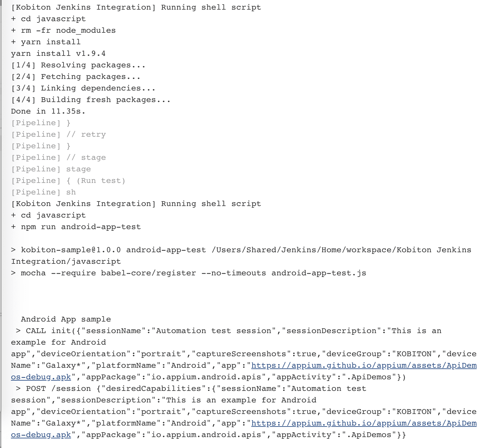This screenshot has width=486, height=448.
Task: Click the '[4/4] Building fresh packages...' line
Action: 91,100
